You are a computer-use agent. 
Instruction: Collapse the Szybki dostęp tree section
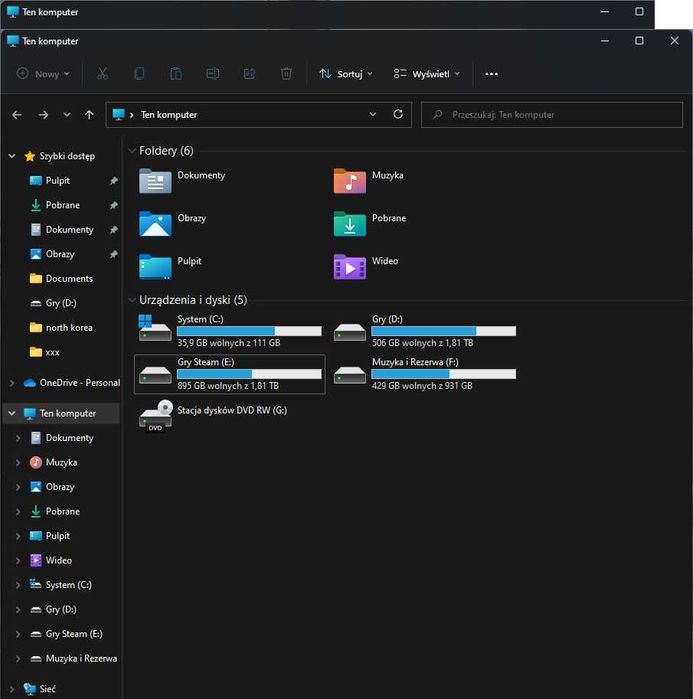[12, 156]
